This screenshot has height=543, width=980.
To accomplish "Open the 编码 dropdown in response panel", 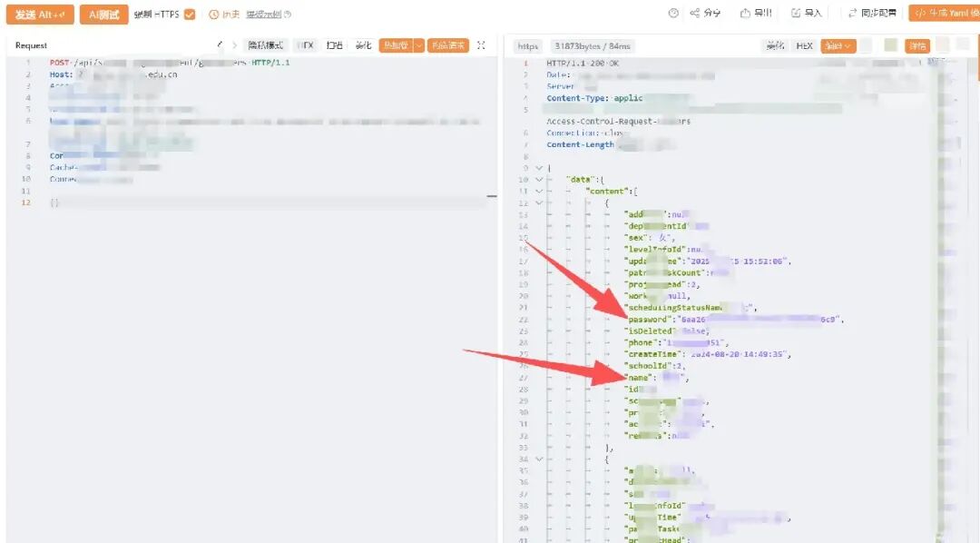I will 838,45.
